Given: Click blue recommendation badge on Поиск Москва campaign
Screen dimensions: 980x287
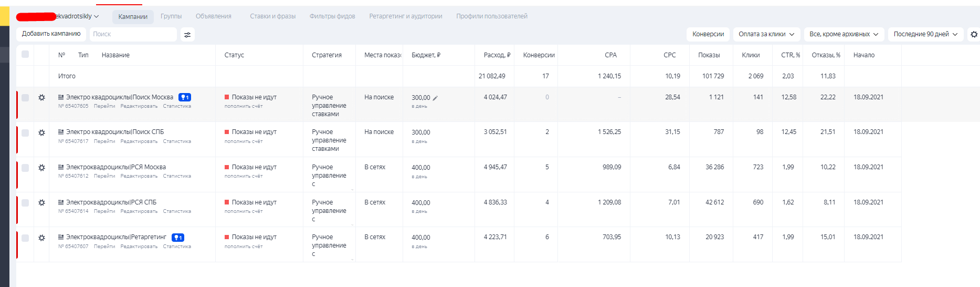Looking at the screenshot, I should click(x=185, y=97).
